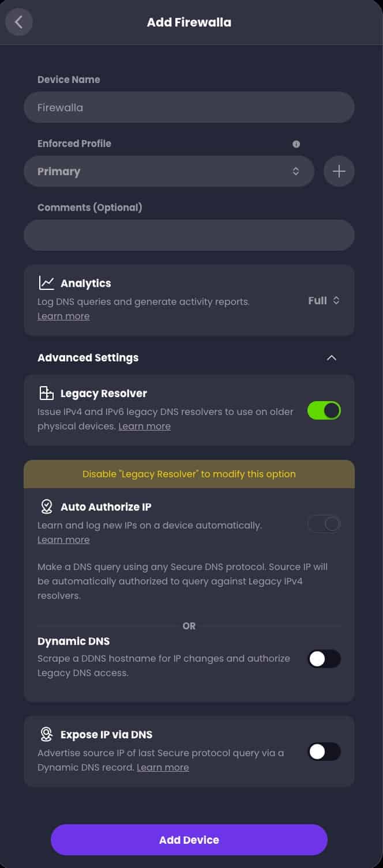
Task: Turn on Expose IP via DNS
Action: pos(324,752)
